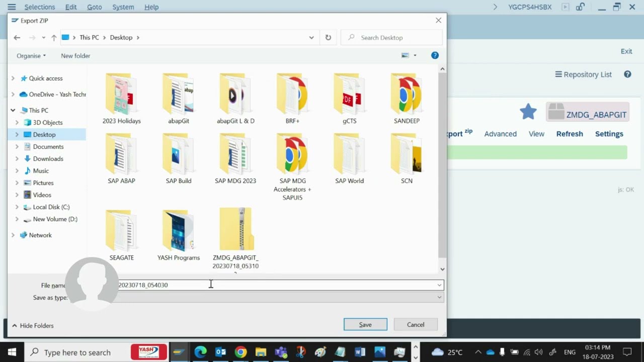The image size is (644, 362).
Task: Click the YASH icon on the taskbar
Action: coord(149,352)
